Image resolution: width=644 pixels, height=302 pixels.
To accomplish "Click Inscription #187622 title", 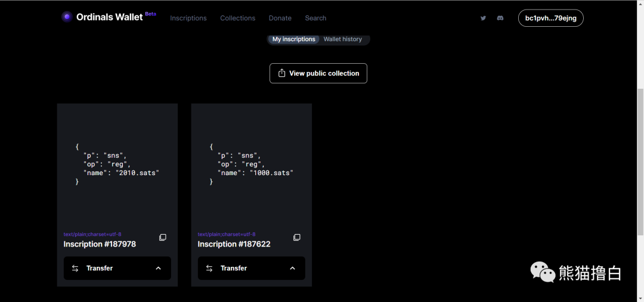I will 234,244.
